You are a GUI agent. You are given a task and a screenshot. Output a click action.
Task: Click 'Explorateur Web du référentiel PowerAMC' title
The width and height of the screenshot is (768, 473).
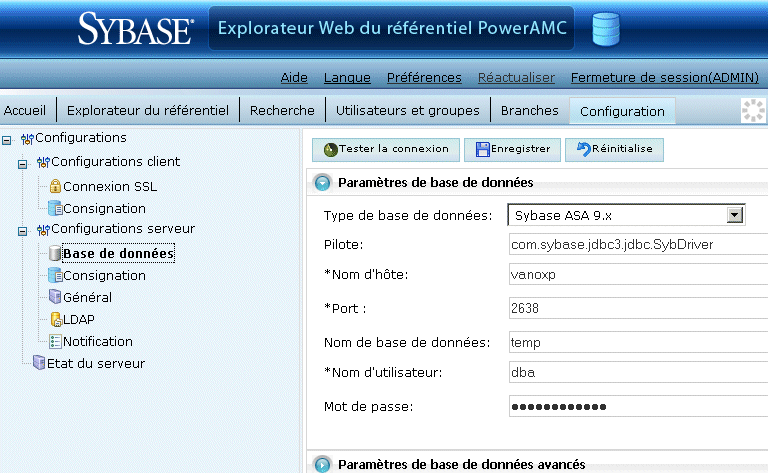tap(392, 28)
